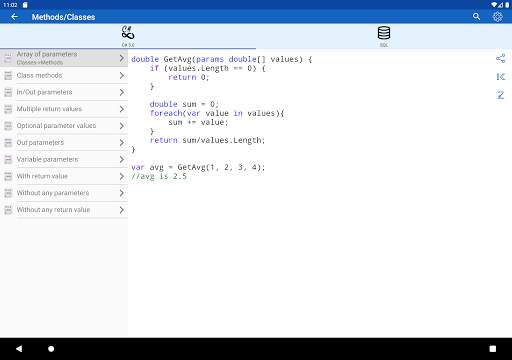Viewport: 512px width, 360px height.
Task: Tap chevron next to With return value
Action: pyautogui.click(x=122, y=176)
